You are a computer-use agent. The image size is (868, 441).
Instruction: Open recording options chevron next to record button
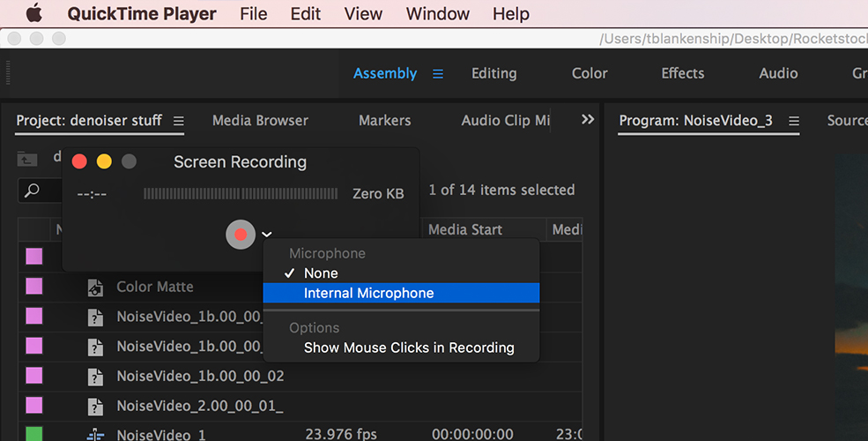[x=267, y=235]
